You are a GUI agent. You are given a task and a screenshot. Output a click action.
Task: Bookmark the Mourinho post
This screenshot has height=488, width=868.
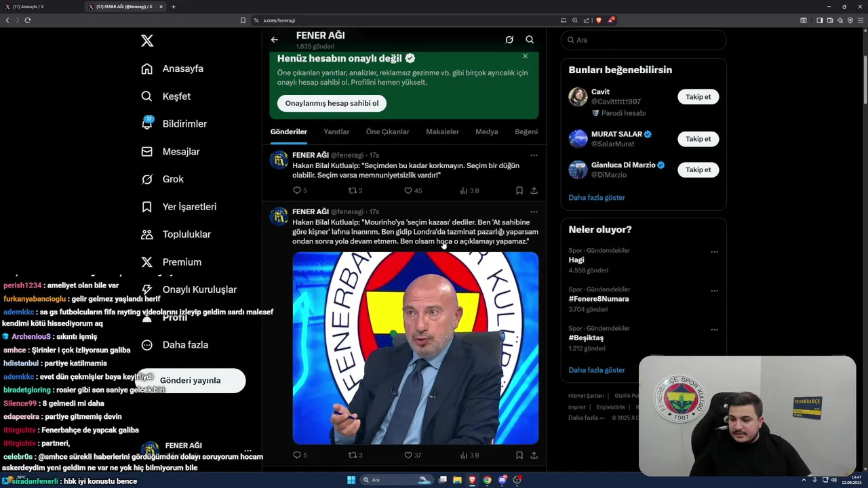click(x=519, y=455)
